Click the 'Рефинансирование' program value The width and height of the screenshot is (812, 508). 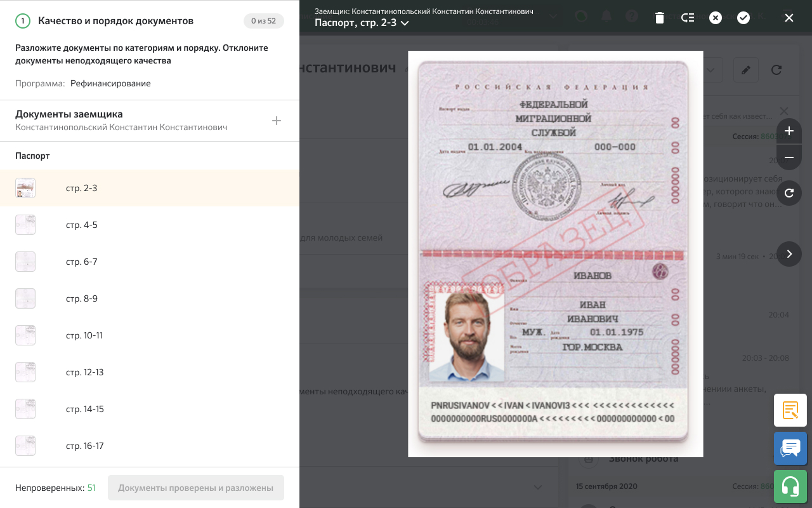[x=110, y=83]
